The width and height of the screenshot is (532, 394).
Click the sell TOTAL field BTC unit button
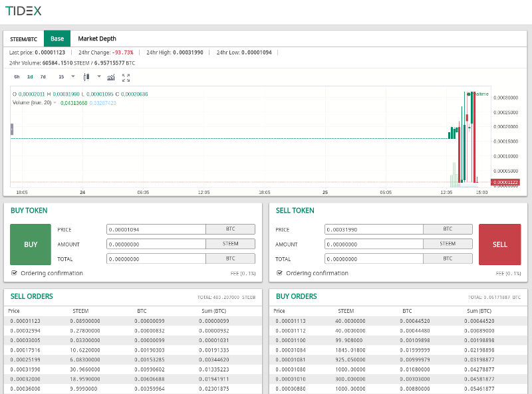448,258
